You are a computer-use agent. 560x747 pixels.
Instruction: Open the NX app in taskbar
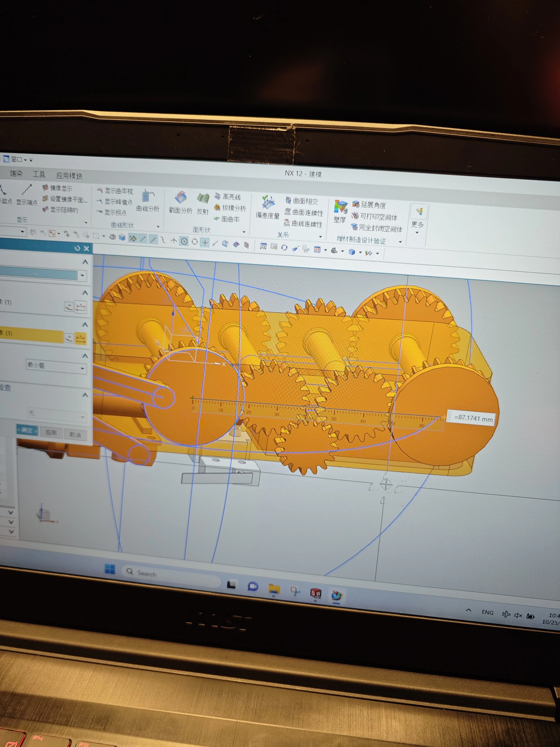pos(336,595)
